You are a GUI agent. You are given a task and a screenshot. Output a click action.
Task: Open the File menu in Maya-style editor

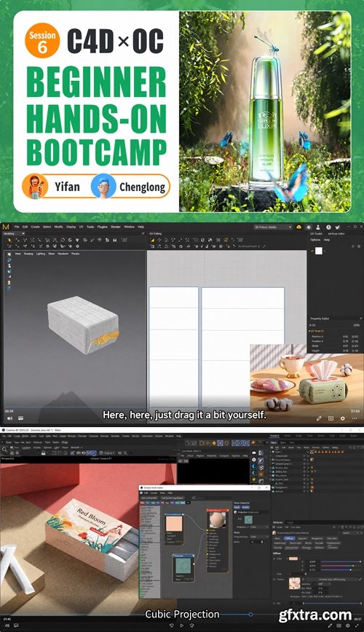pyautogui.click(x=17, y=227)
